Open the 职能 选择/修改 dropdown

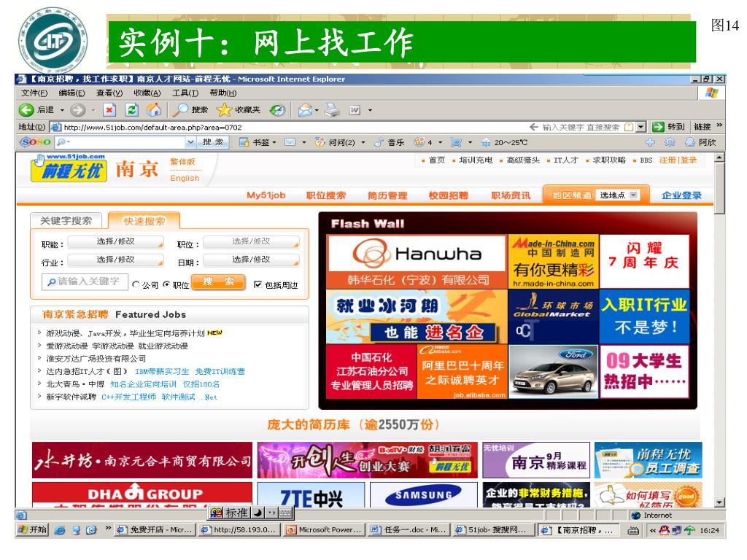[x=116, y=242]
